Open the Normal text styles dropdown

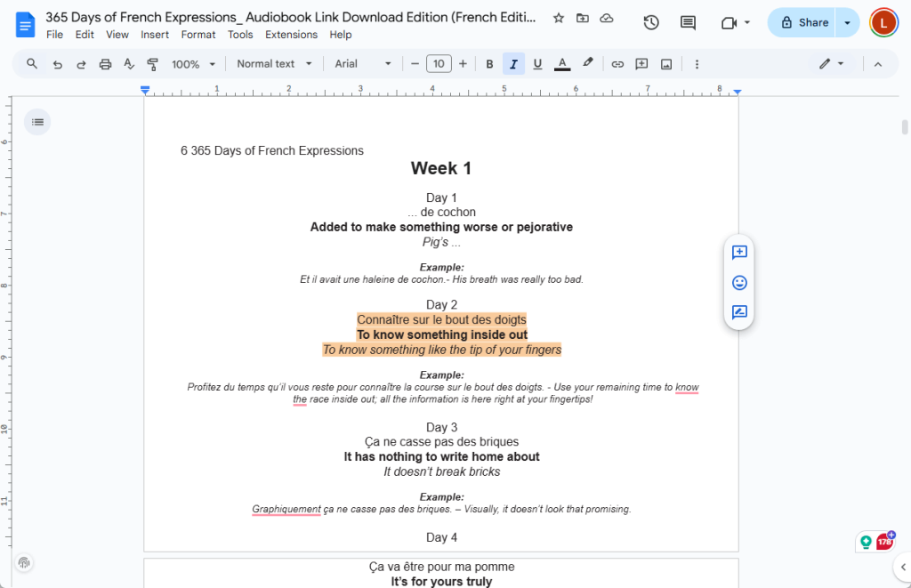click(273, 63)
